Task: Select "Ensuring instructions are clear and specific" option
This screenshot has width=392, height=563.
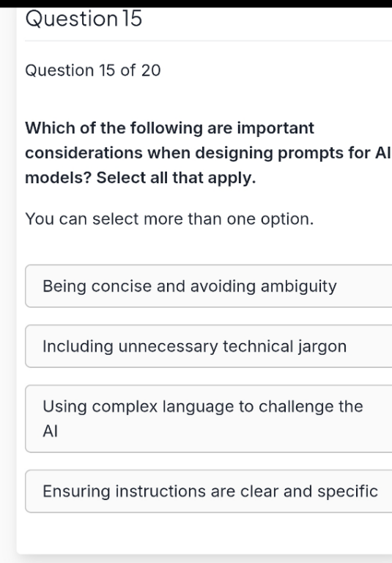Action: (209, 491)
